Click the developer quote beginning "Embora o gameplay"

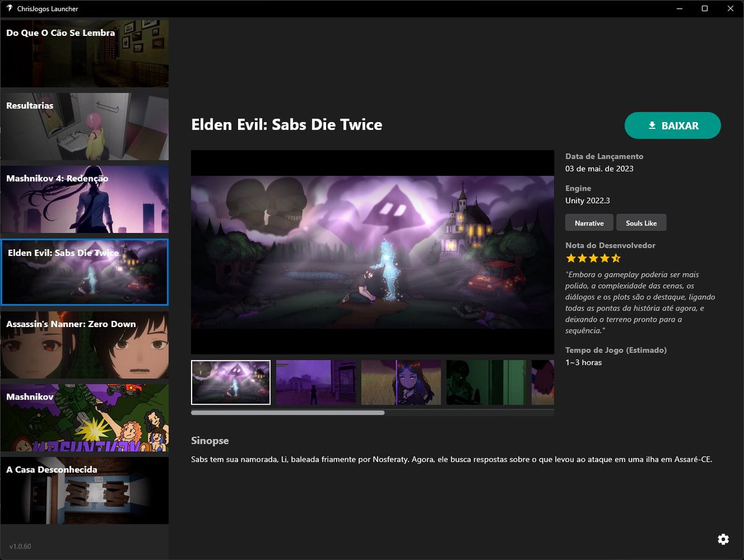point(640,303)
